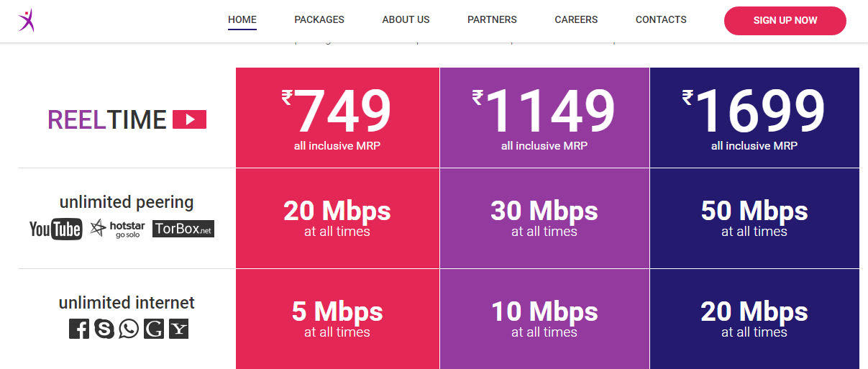The width and height of the screenshot is (868, 369).
Task: Open the HOME menu item
Action: [242, 20]
